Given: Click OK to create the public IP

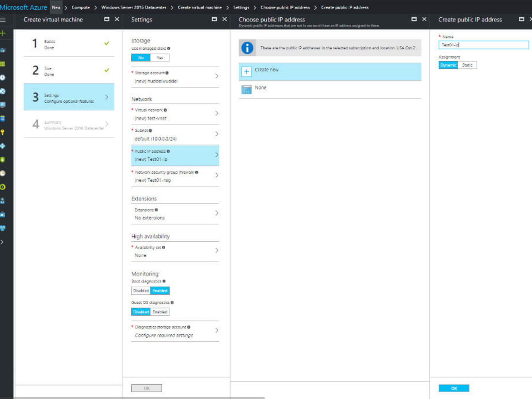Looking at the screenshot, I should point(454,388).
